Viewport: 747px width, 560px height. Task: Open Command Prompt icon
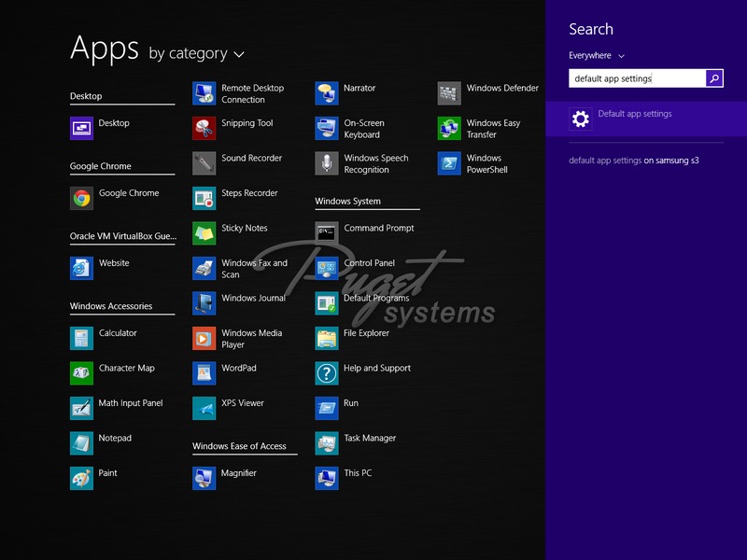[x=327, y=232]
